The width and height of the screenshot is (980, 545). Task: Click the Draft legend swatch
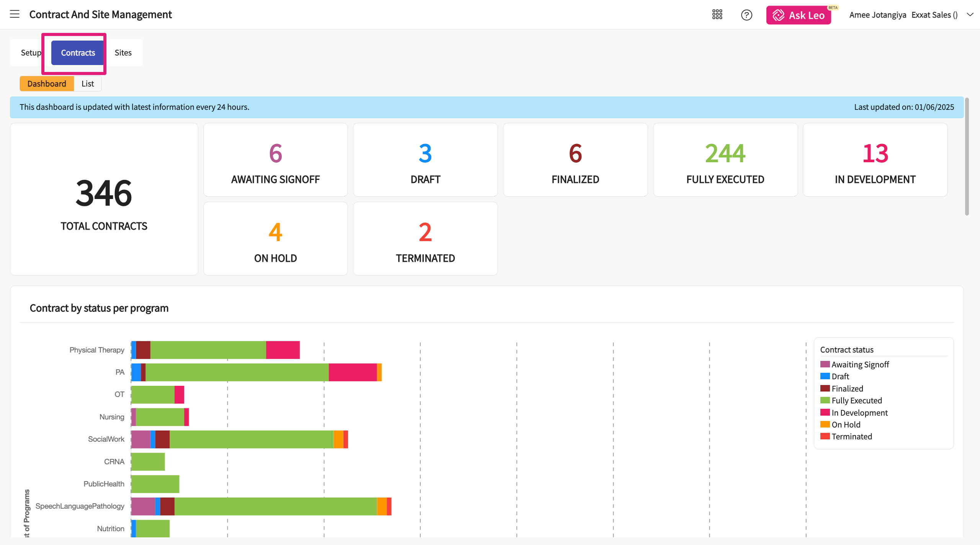(825, 376)
